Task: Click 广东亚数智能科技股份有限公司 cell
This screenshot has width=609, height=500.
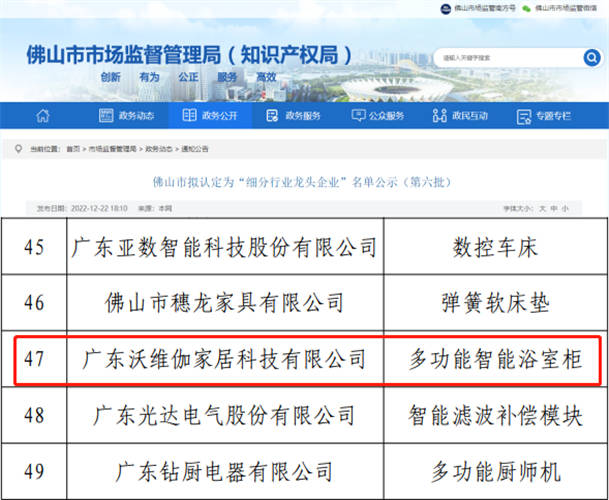Action: point(225,246)
